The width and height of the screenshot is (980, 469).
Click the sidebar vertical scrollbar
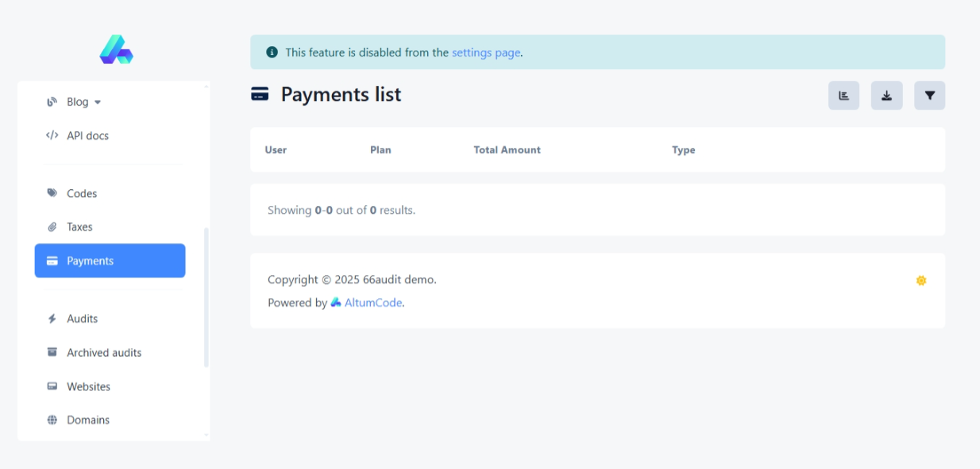[x=206, y=298]
